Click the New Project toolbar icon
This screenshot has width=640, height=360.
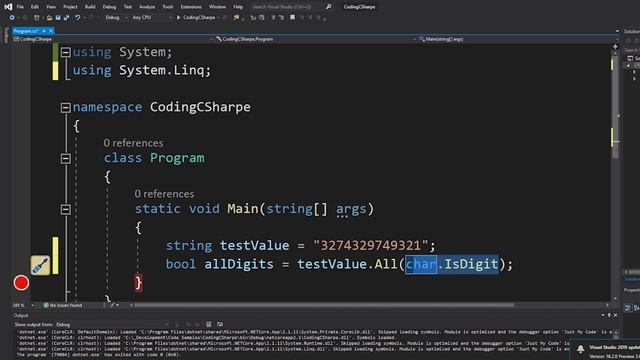click(x=37, y=18)
